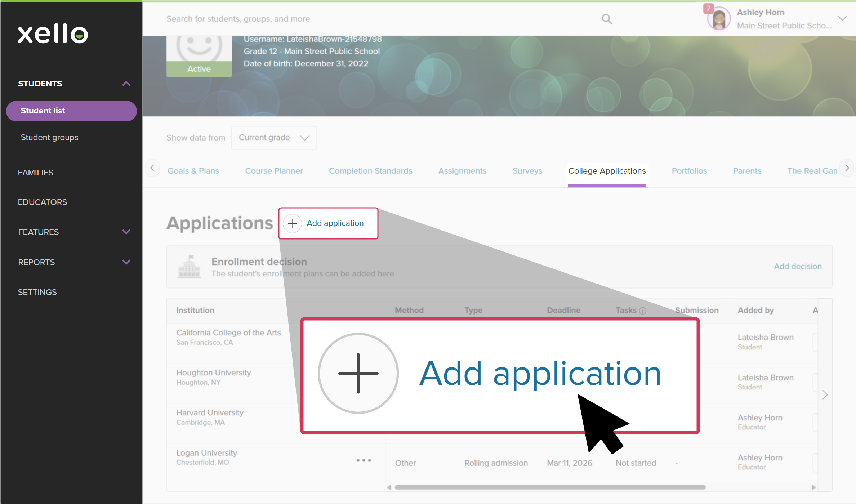The width and height of the screenshot is (856, 504).
Task: Open Student groups in the sidebar
Action: tap(49, 137)
